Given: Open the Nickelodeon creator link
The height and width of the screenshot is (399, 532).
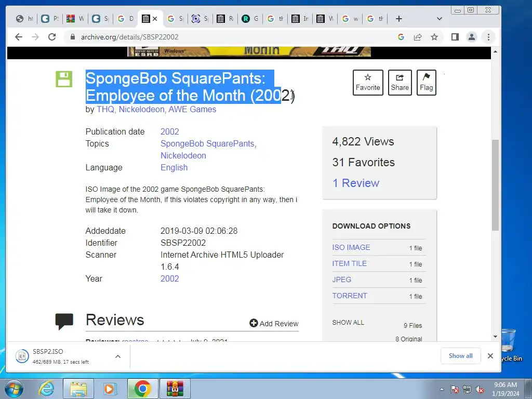Looking at the screenshot, I should pos(141,109).
